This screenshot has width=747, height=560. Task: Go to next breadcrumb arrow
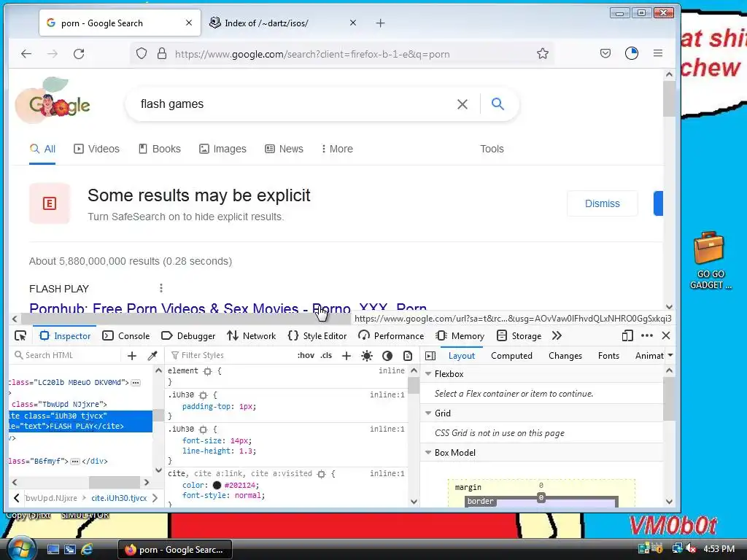(155, 498)
